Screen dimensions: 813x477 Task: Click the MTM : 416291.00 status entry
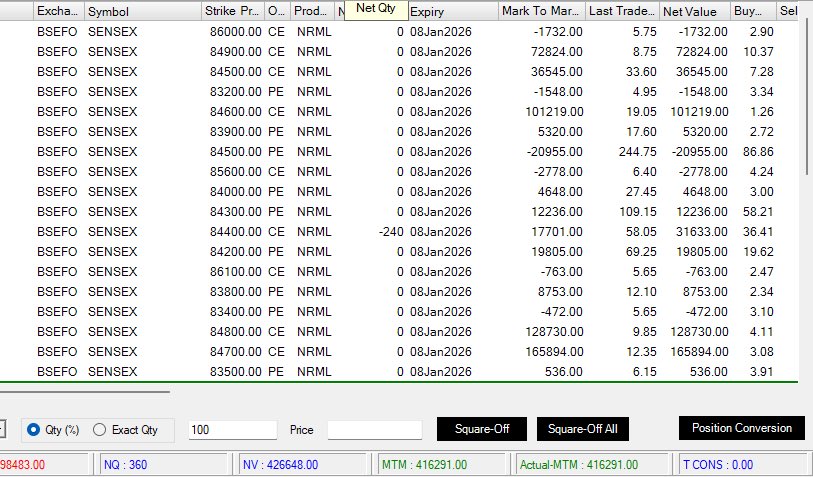425,465
